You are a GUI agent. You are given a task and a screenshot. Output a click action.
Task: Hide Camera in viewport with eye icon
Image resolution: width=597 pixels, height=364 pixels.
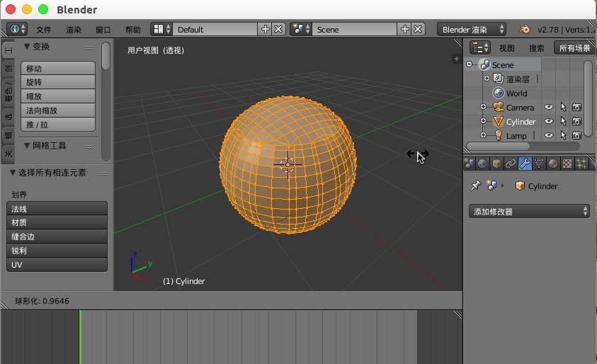(549, 108)
